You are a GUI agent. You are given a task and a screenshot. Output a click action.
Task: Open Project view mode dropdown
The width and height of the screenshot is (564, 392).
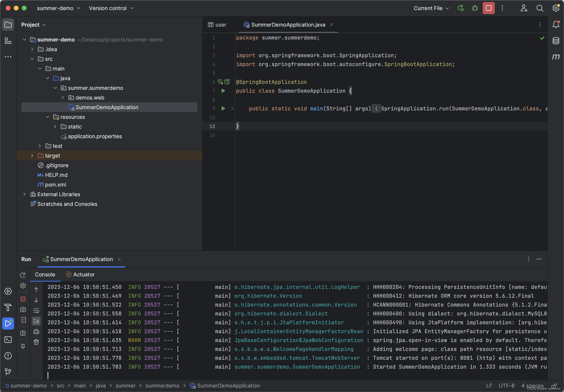click(x=33, y=25)
